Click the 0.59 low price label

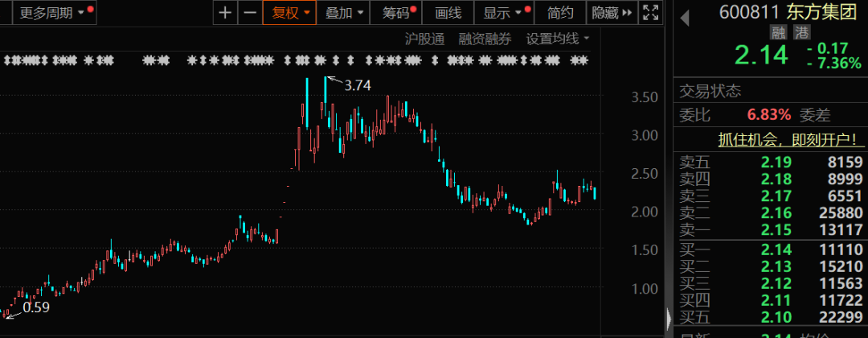36,307
